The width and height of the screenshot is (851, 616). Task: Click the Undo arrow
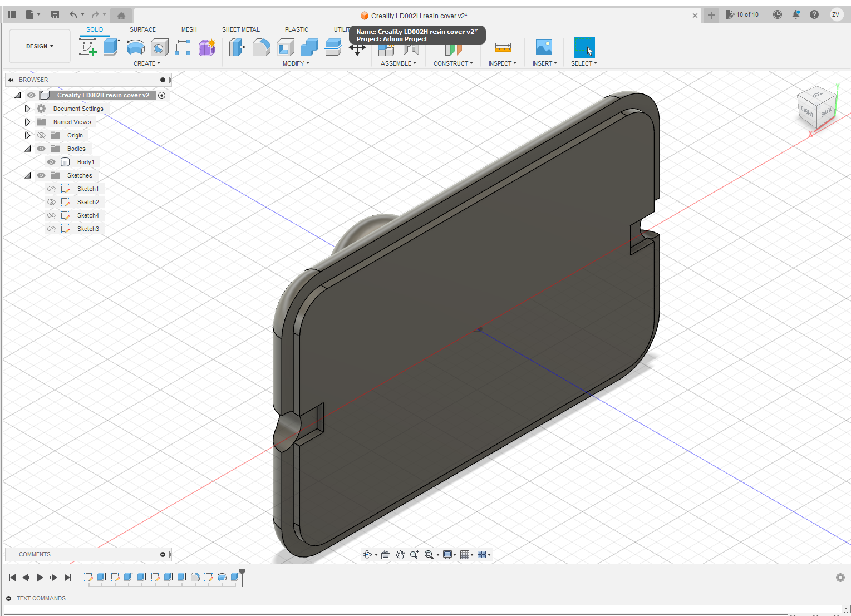[73, 14]
